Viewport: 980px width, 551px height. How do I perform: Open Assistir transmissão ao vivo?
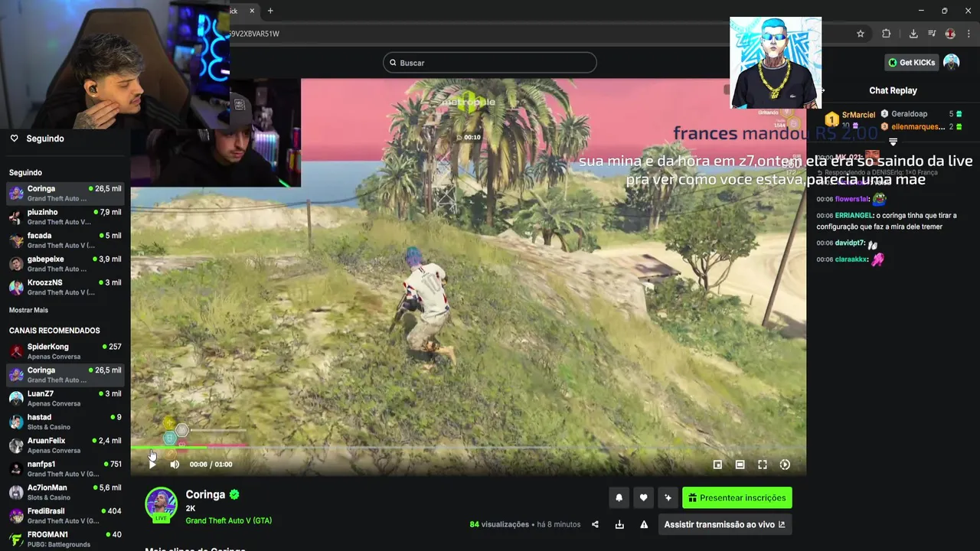tap(724, 524)
